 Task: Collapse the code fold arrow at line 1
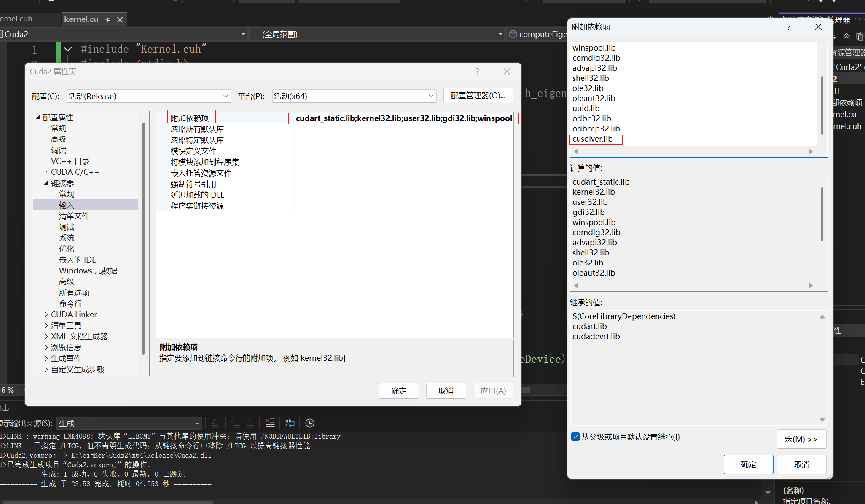tap(67, 49)
